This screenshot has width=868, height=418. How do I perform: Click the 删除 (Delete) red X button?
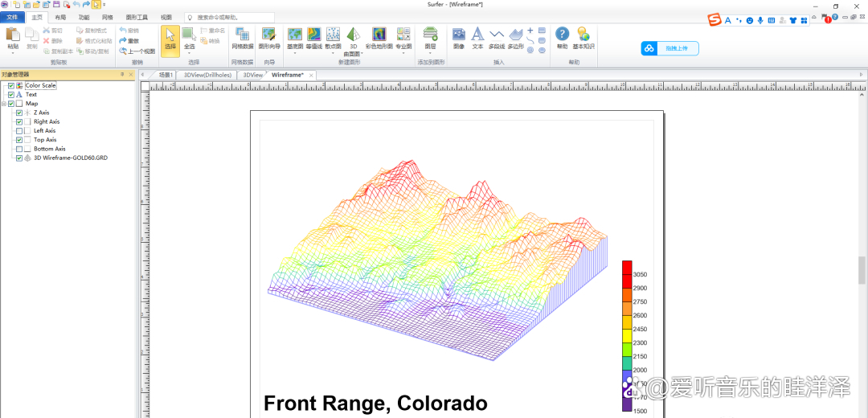pyautogui.click(x=52, y=40)
